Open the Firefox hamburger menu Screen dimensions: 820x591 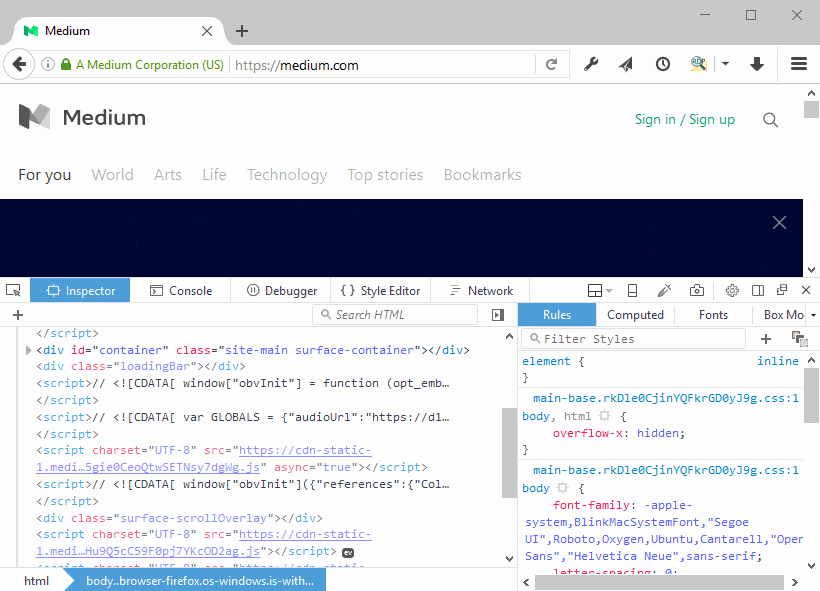click(x=799, y=65)
